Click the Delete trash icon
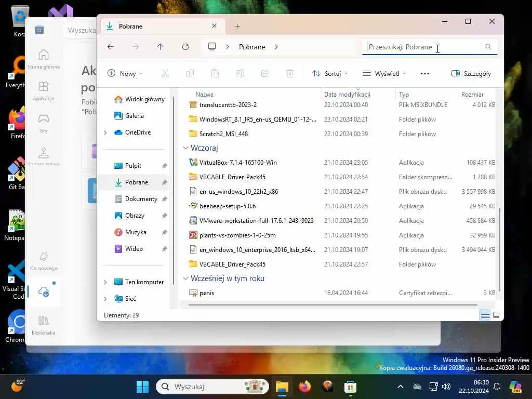Image resolution: width=532 pixels, height=399 pixels. pos(290,73)
